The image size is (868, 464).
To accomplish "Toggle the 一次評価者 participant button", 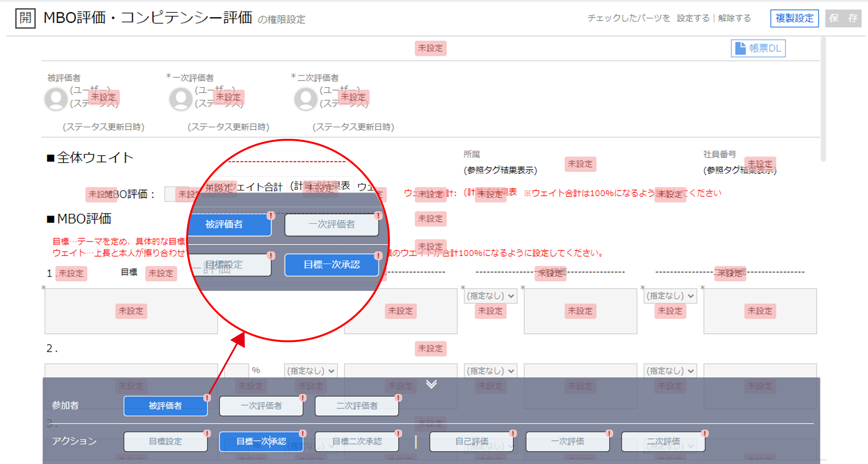I will pyautogui.click(x=261, y=406).
